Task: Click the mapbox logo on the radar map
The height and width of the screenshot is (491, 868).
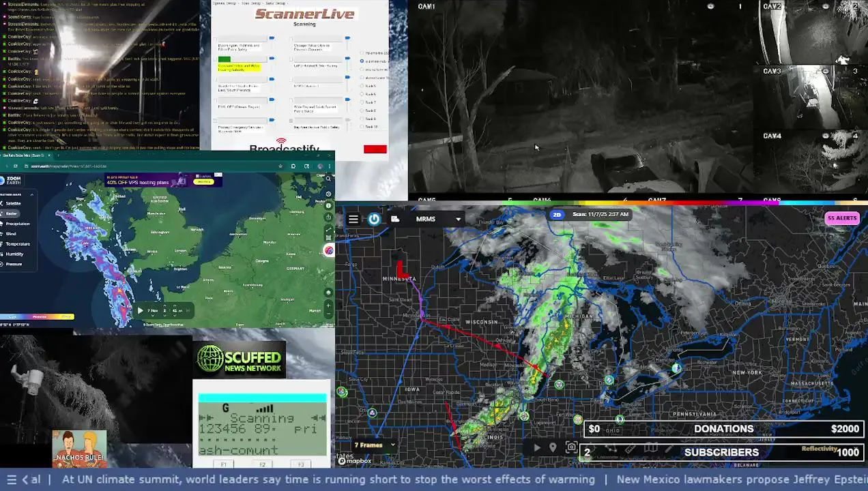Action: tap(355, 461)
